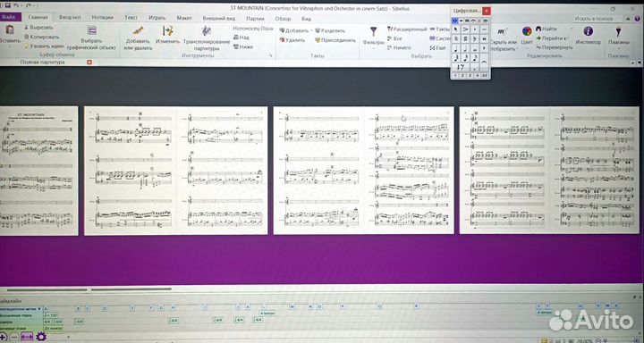Add an ossia staff Над (above)
The image size is (644, 343).
point(241,38)
